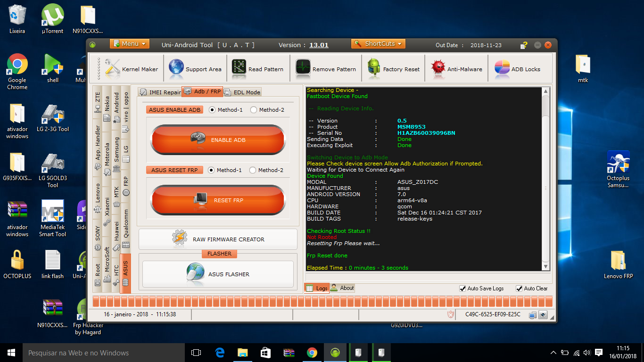
Task: Open the Xiaomi side tab
Action: pos(107,211)
